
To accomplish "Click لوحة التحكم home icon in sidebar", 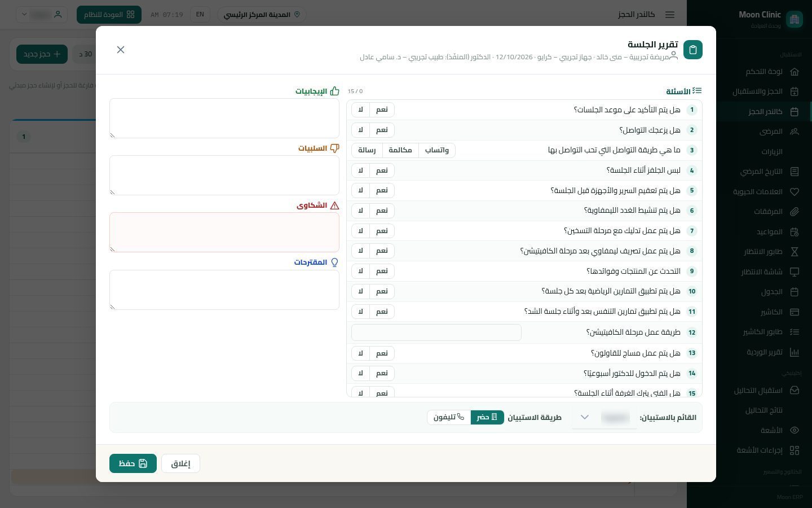I will pos(795,72).
